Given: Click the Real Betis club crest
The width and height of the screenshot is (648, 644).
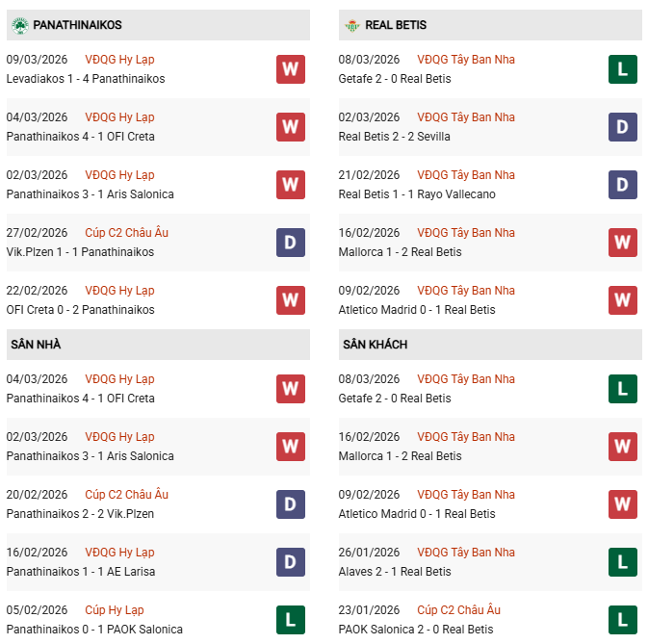Looking at the screenshot, I should point(352,25).
